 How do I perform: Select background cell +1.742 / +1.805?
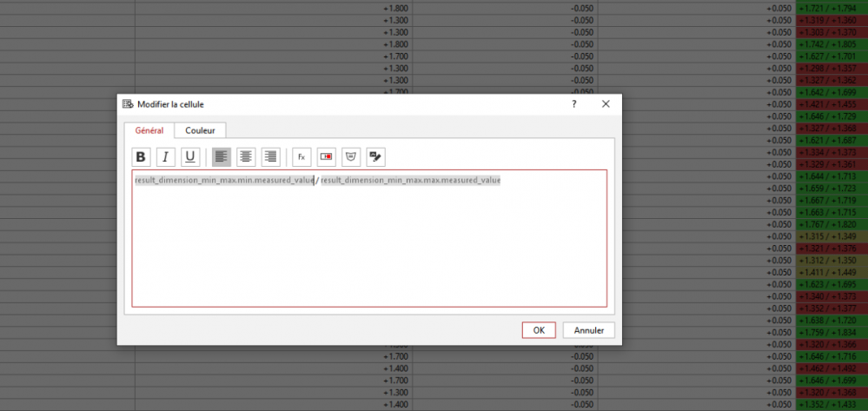pos(832,44)
